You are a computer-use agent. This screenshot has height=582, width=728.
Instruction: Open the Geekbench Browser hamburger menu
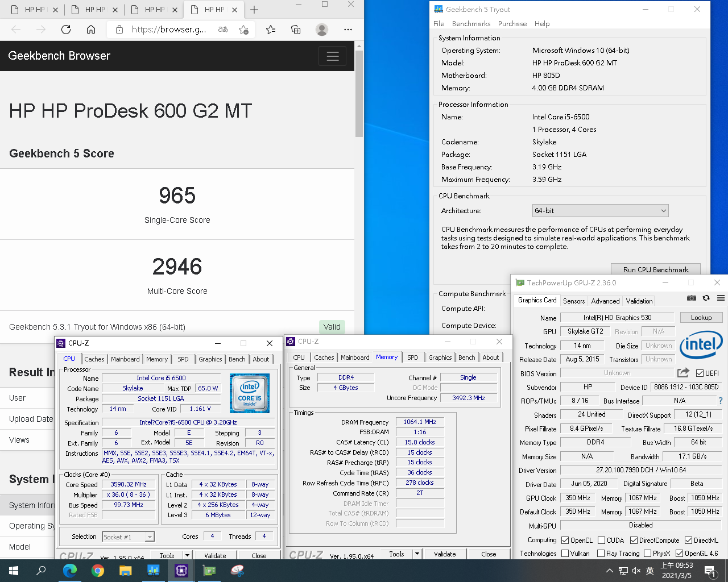(333, 56)
